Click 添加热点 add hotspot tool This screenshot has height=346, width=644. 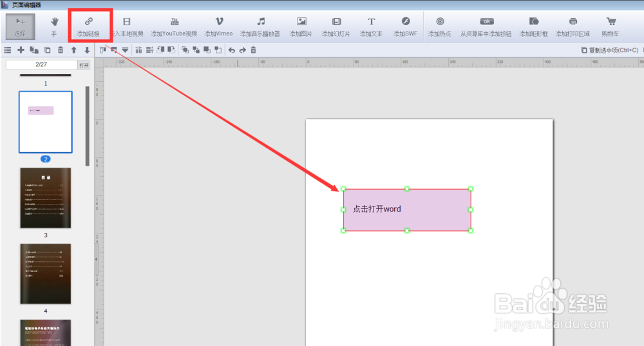(x=440, y=26)
